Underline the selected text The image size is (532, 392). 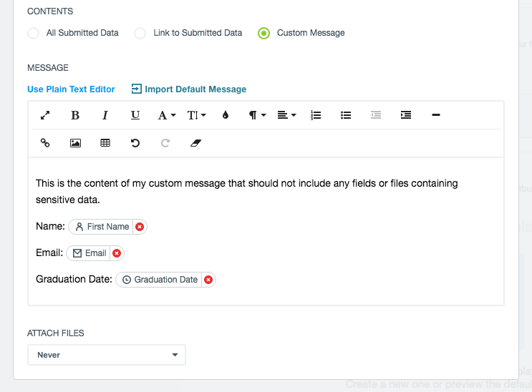[135, 115]
